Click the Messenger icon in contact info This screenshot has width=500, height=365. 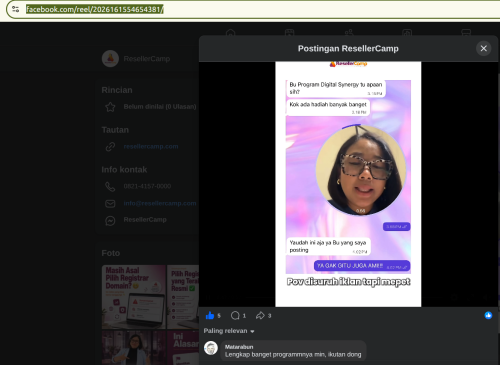(110, 220)
